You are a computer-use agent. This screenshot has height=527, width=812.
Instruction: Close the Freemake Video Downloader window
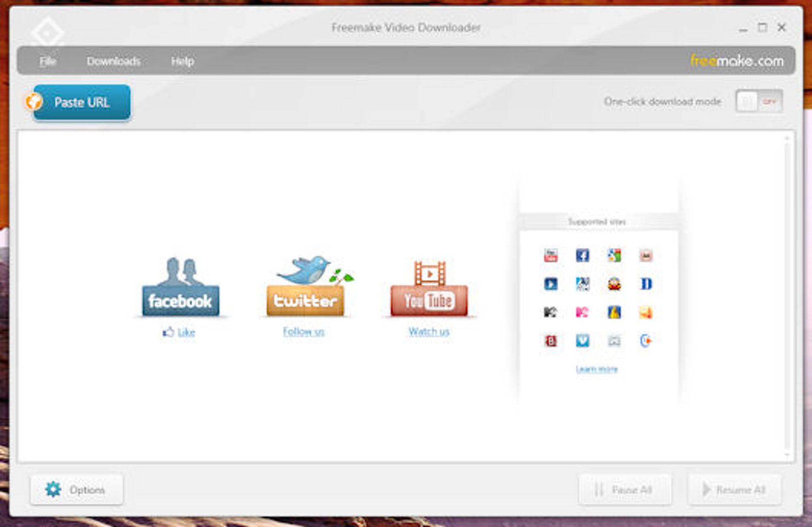tap(782, 28)
